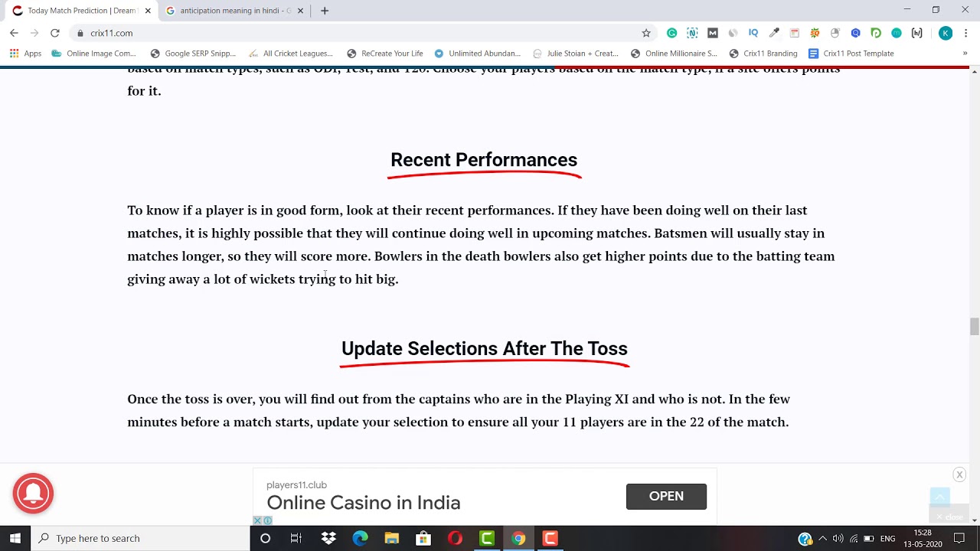Screen dimensions: 980x551
Task: Click the eyedropper color picker extension
Action: (774, 33)
